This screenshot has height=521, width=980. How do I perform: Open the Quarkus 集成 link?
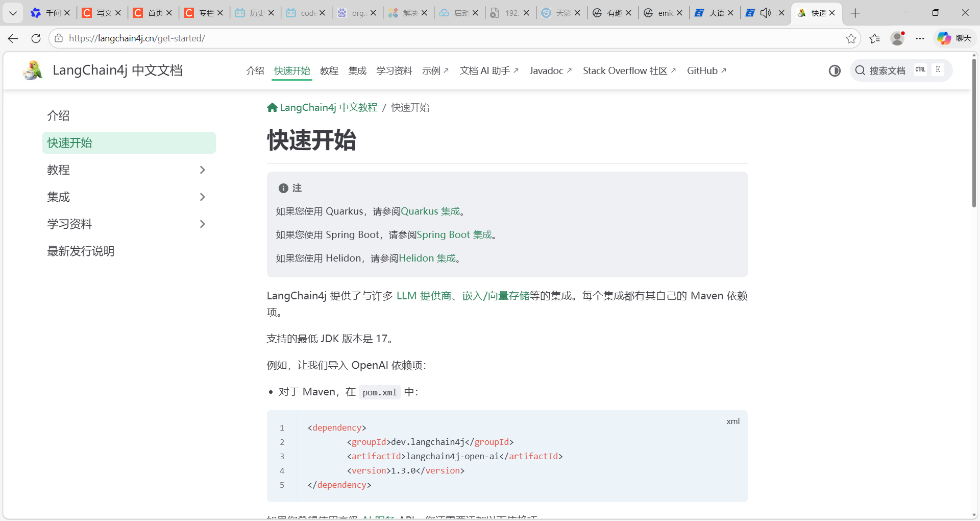coord(430,211)
